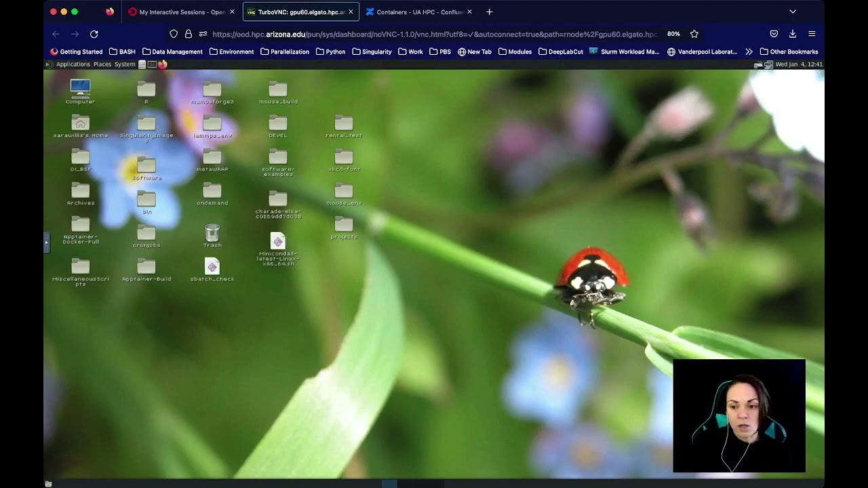The width and height of the screenshot is (868, 488).
Task: Open the Places menu in VNC panel
Action: pos(102,64)
